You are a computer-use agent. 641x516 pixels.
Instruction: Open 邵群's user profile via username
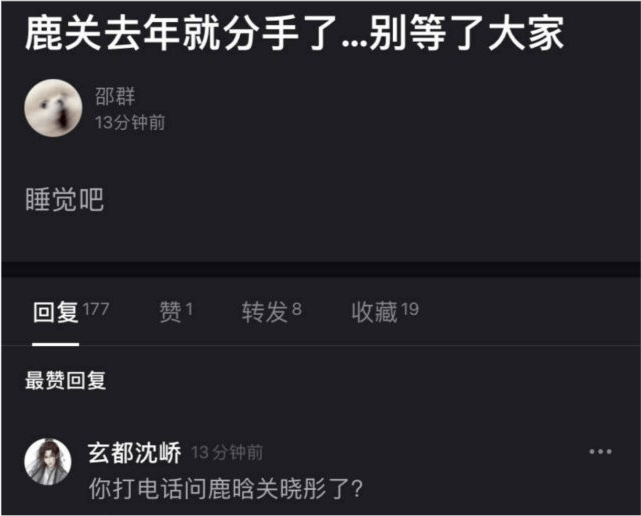pos(115,96)
